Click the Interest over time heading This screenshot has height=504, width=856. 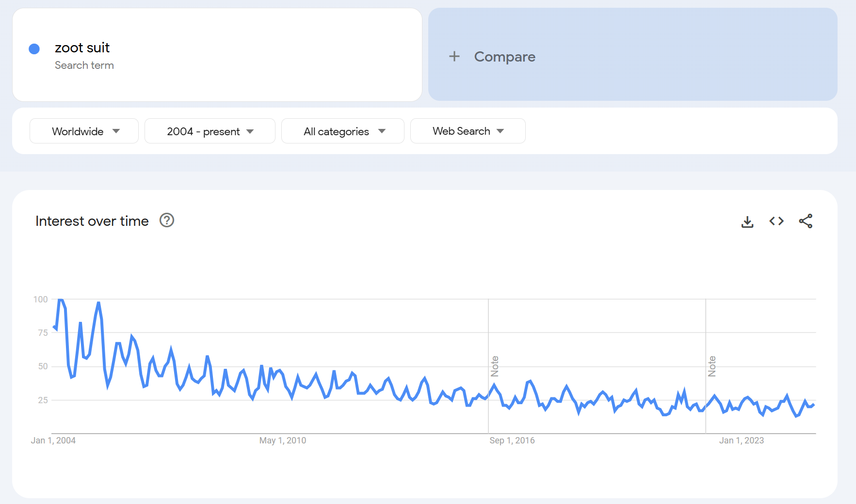click(x=92, y=221)
